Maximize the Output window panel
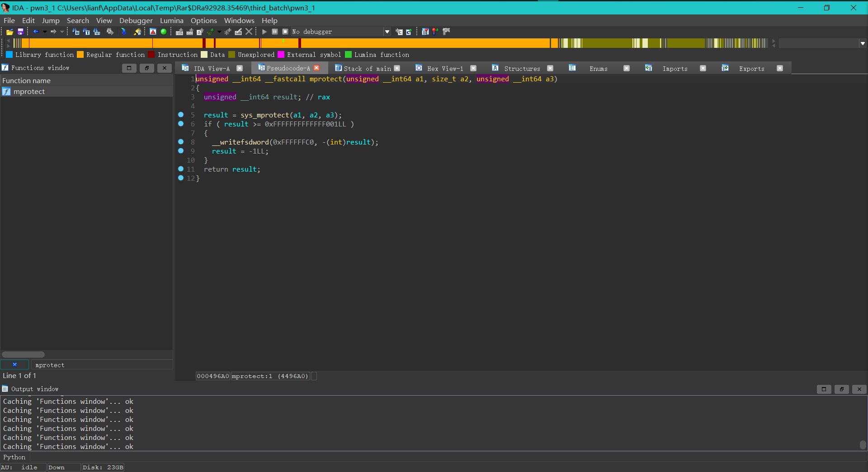Image resolution: width=868 pixels, height=472 pixels. click(x=824, y=389)
